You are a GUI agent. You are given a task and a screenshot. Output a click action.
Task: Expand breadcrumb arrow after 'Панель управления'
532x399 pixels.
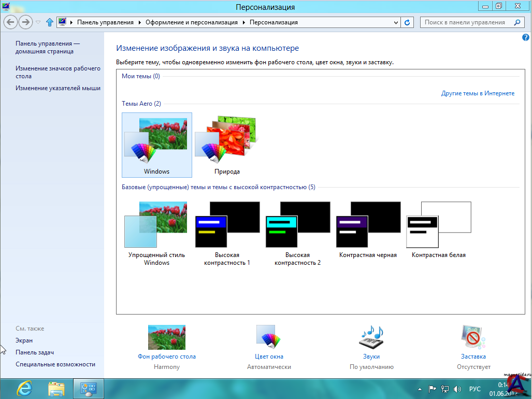(x=139, y=22)
